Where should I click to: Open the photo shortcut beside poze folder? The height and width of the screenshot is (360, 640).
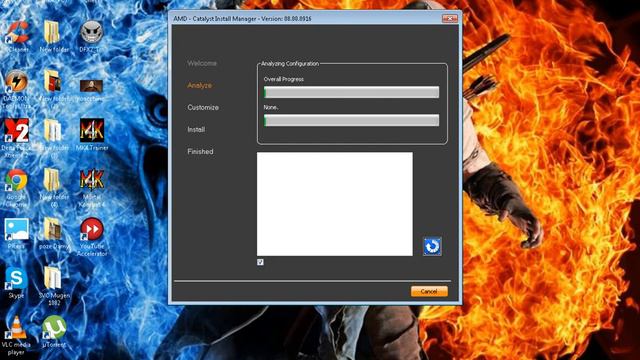[16, 233]
